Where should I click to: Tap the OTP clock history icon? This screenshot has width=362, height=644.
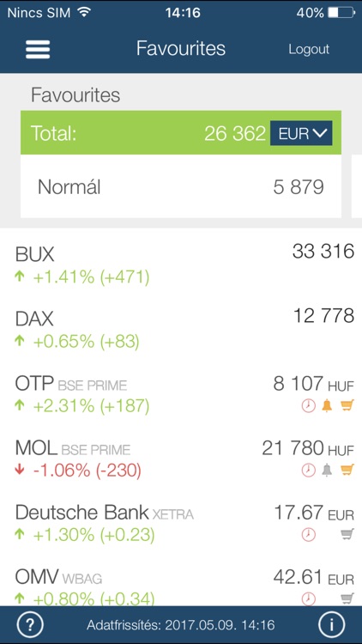coord(309,406)
